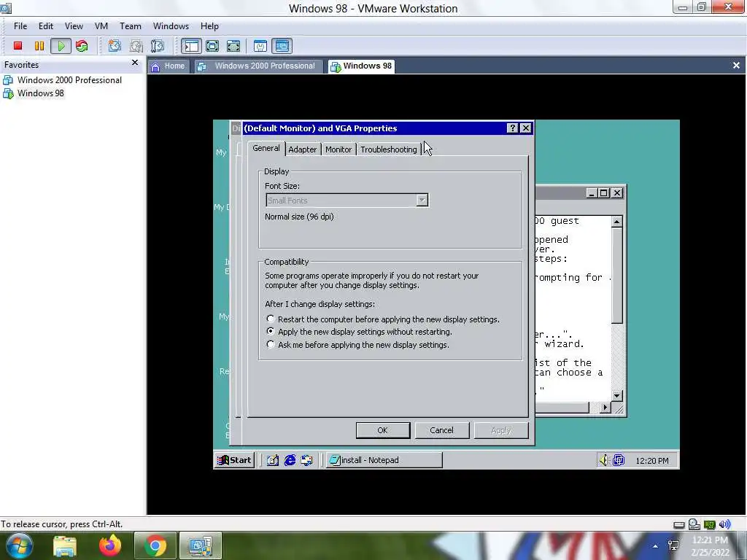Click the Revert to Snapshot icon
The image size is (747, 560).
tap(136, 46)
